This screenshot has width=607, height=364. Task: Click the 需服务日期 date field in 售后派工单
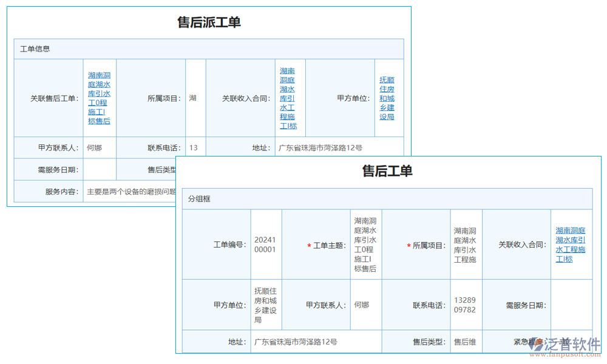pos(99,169)
